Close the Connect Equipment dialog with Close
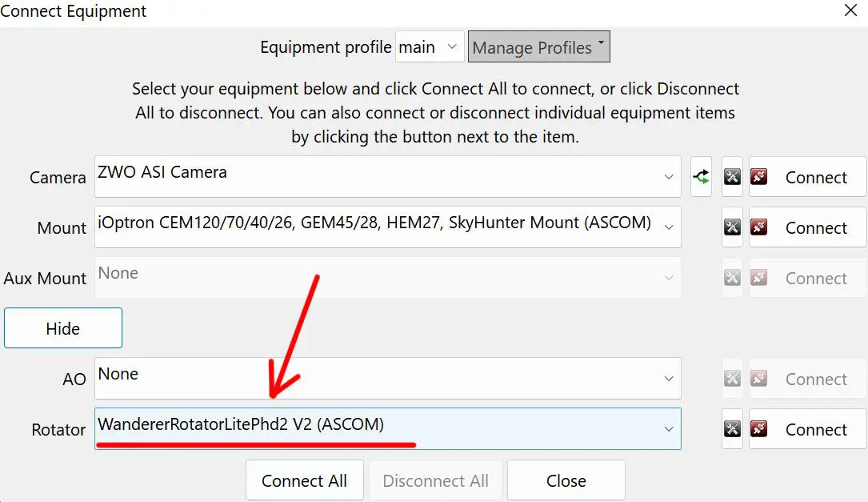The height and width of the screenshot is (502, 868). pos(566,480)
